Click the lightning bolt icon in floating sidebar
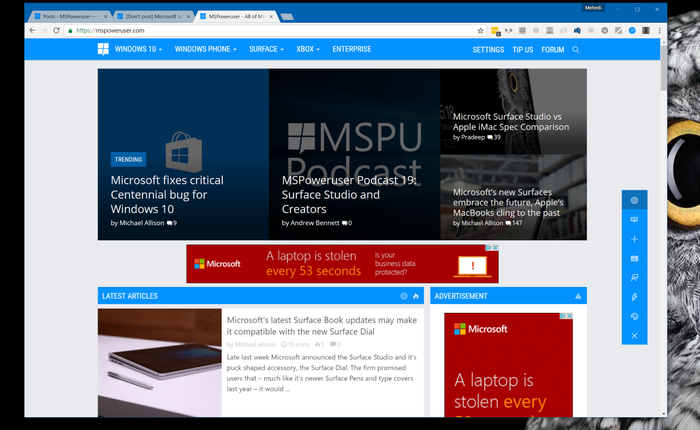Screen dimensions: 700x430 click(x=634, y=298)
